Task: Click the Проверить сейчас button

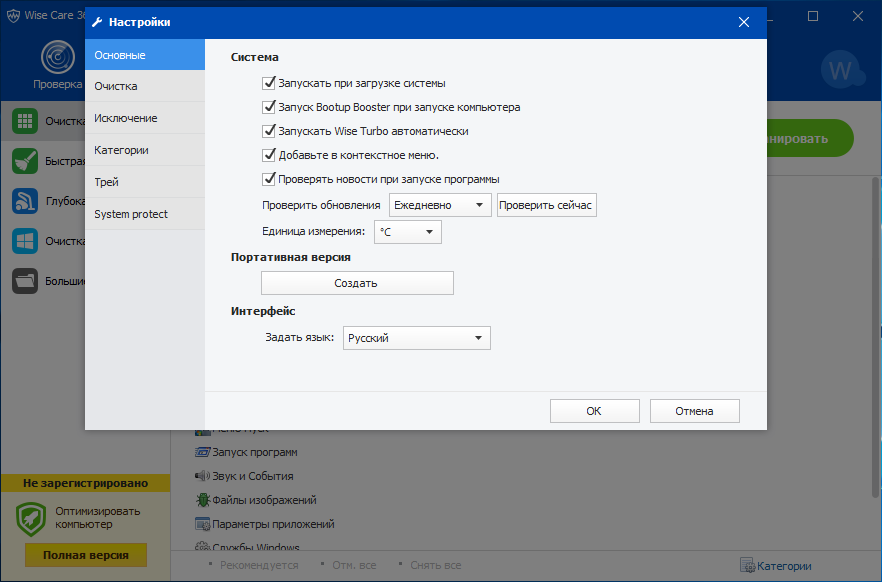Action: coord(546,205)
